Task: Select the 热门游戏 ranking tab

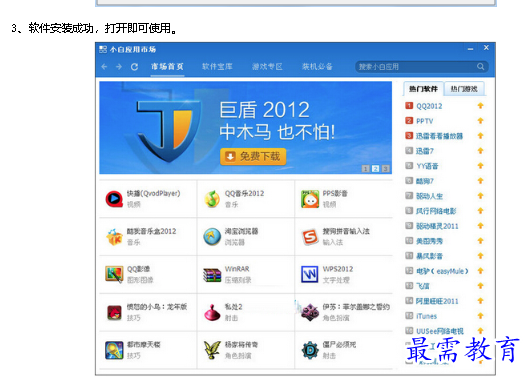Action: (464, 89)
